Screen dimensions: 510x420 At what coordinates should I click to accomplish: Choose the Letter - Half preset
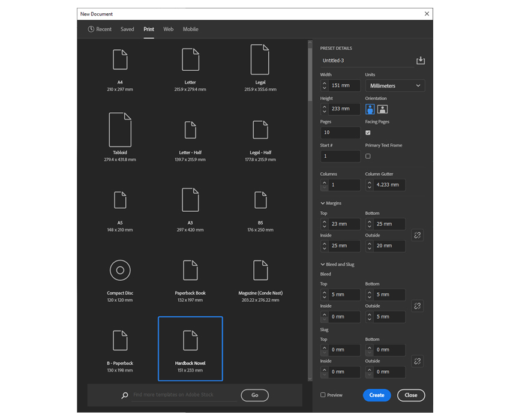[190, 130]
